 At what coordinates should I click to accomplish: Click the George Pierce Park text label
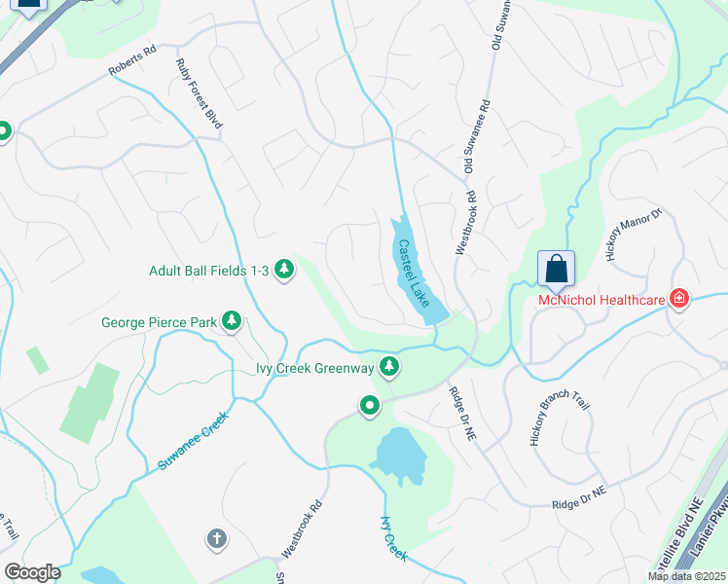tap(160, 322)
